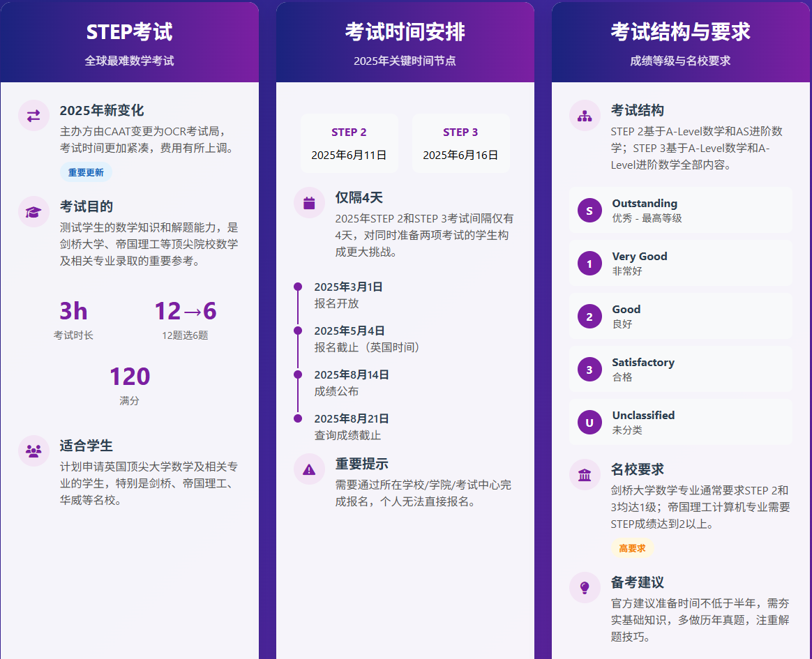Click the timeline dot for 2025年3月1日

298,287
